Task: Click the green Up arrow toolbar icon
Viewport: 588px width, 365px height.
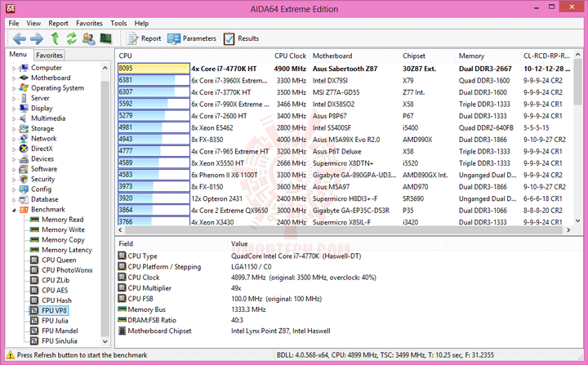Action: (55, 38)
